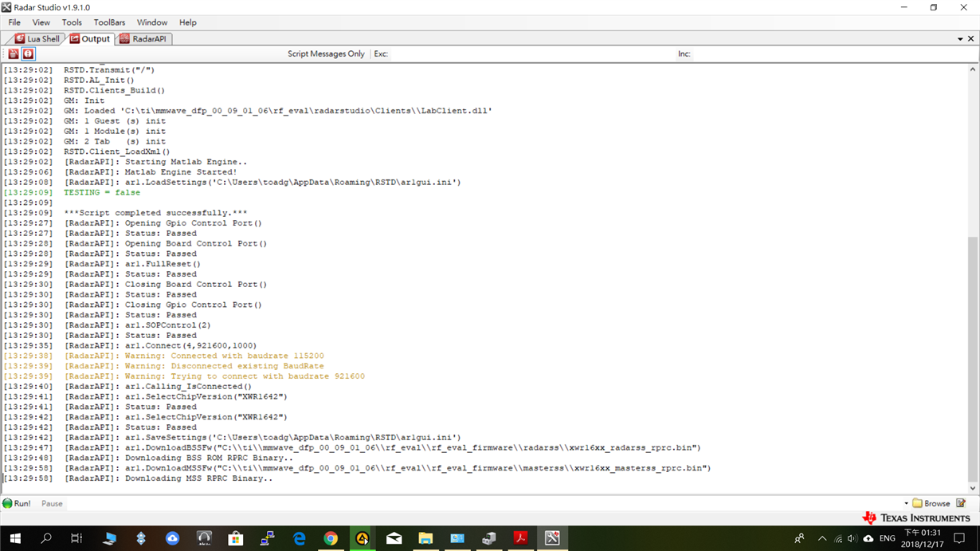Open Google Chrome from the taskbar

click(331, 538)
